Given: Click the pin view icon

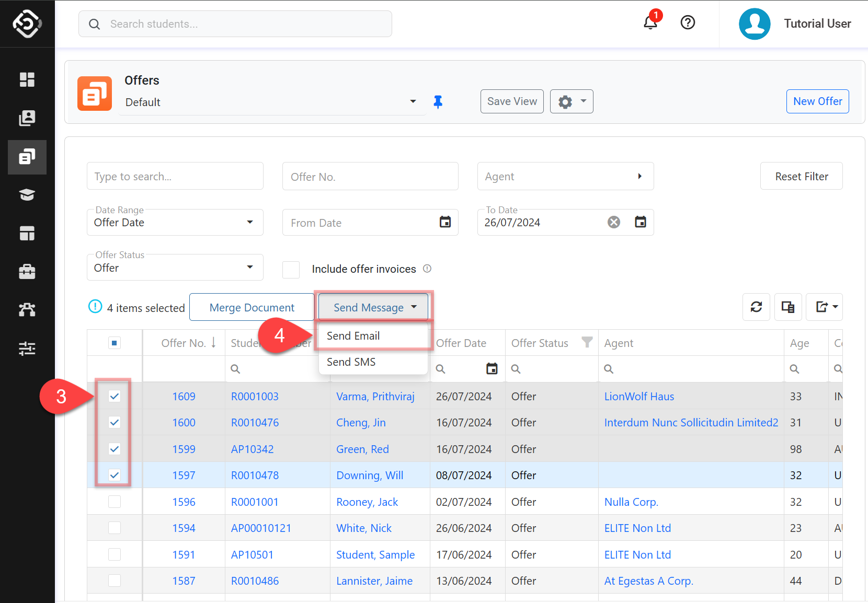Looking at the screenshot, I should (x=438, y=102).
